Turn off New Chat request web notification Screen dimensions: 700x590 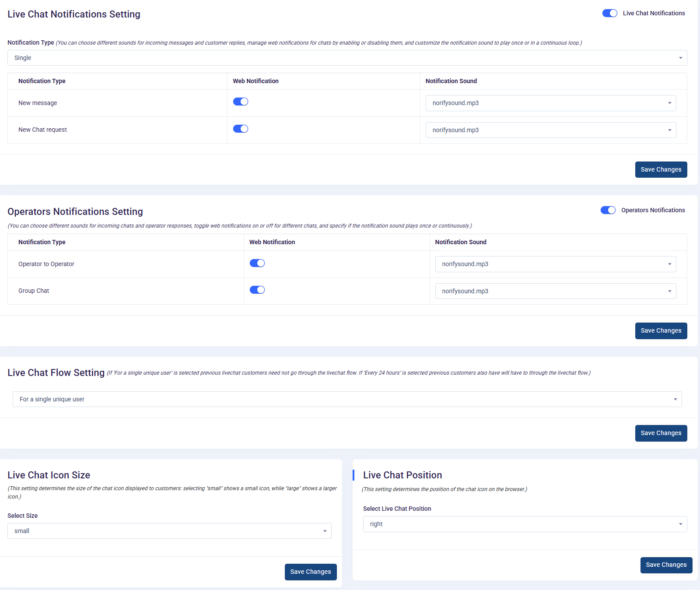240,129
